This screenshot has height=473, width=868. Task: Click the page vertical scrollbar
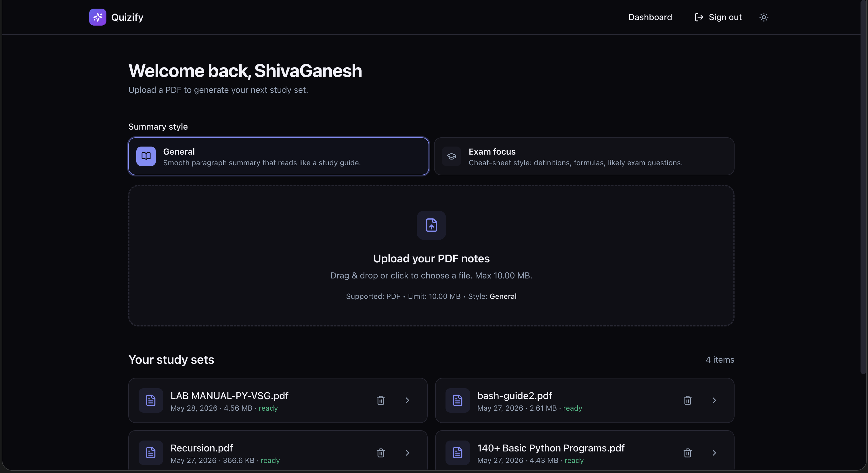pyautogui.click(x=863, y=187)
